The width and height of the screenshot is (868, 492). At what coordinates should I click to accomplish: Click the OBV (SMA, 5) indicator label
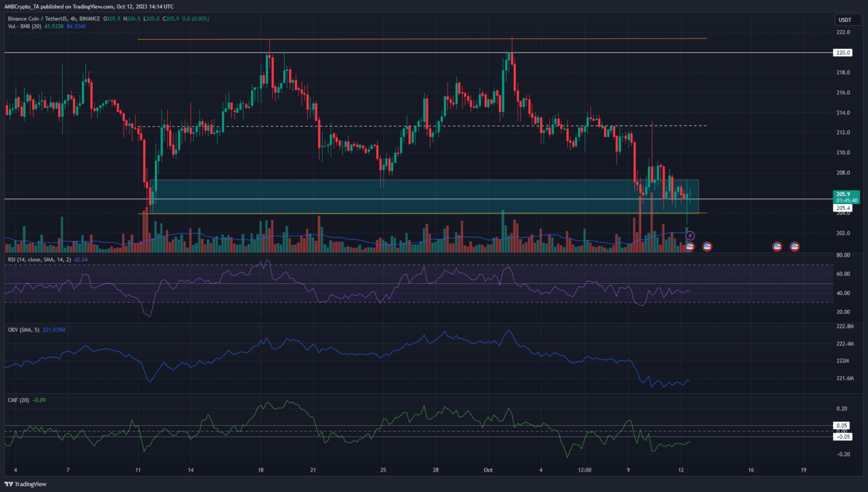coord(23,330)
